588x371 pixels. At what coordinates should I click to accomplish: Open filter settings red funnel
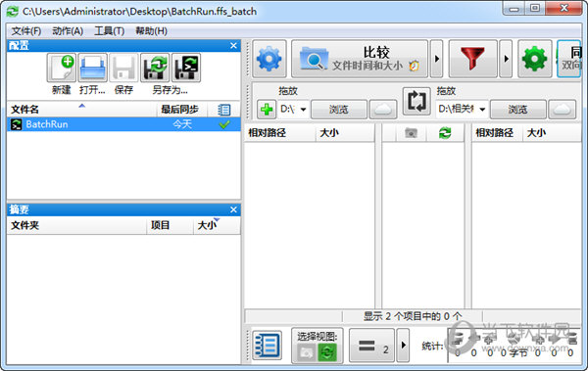pos(473,59)
